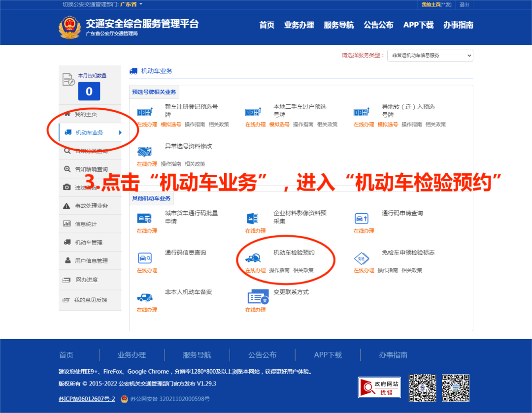This screenshot has width=532, height=413.
Task: Open 业务办理 in top navigation
Action: [x=299, y=25]
